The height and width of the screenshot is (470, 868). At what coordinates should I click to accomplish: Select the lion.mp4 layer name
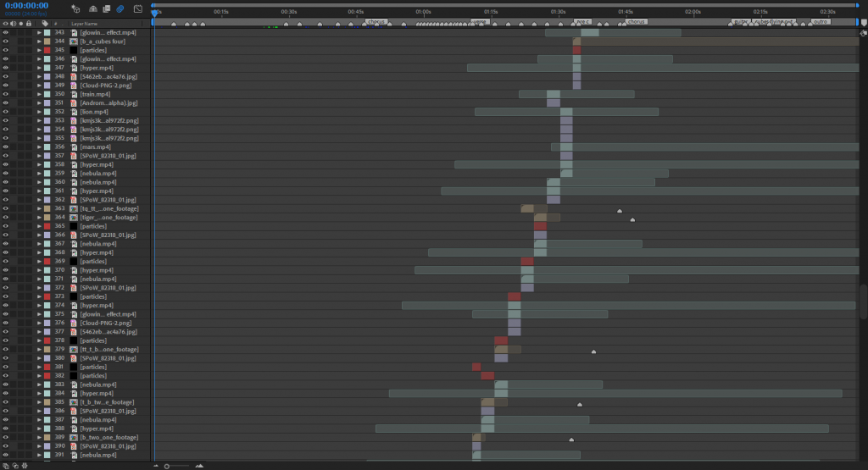[x=94, y=112]
